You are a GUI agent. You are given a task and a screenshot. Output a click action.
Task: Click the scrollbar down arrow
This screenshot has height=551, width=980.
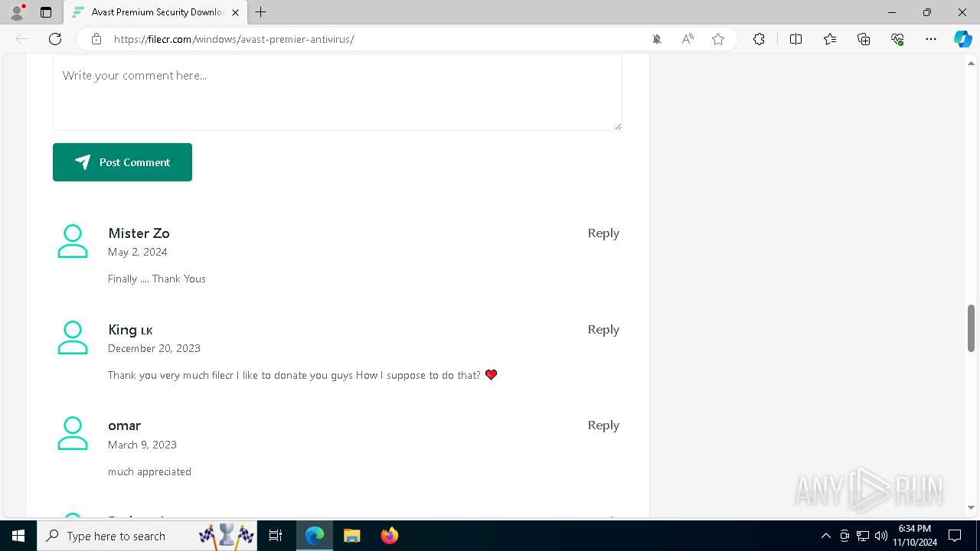[971, 507]
